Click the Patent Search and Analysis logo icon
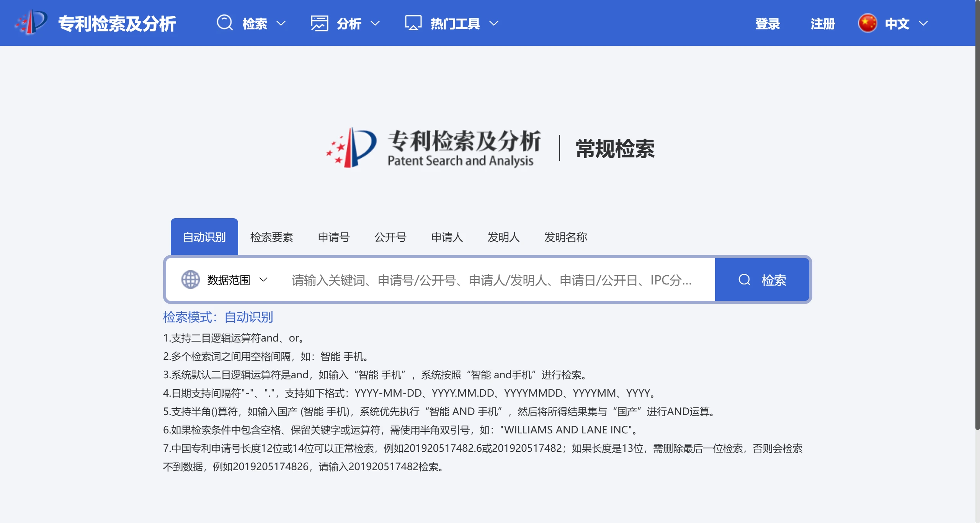This screenshot has width=980, height=523. 29,23
